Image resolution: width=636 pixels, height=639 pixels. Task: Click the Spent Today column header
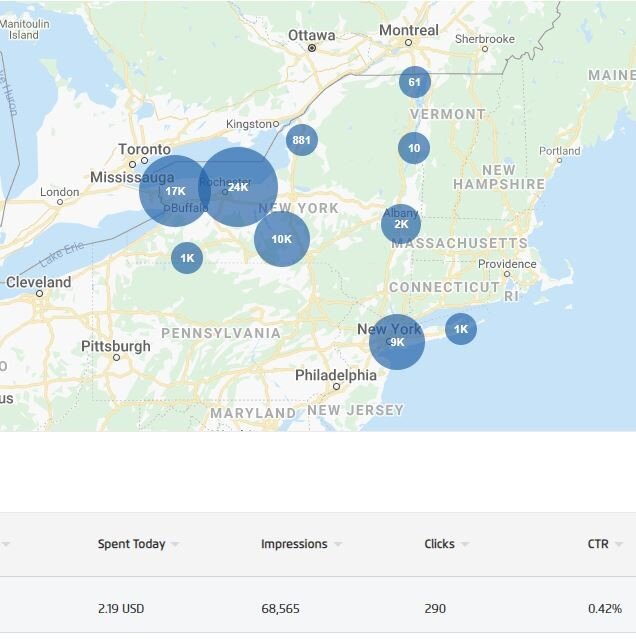(x=131, y=544)
